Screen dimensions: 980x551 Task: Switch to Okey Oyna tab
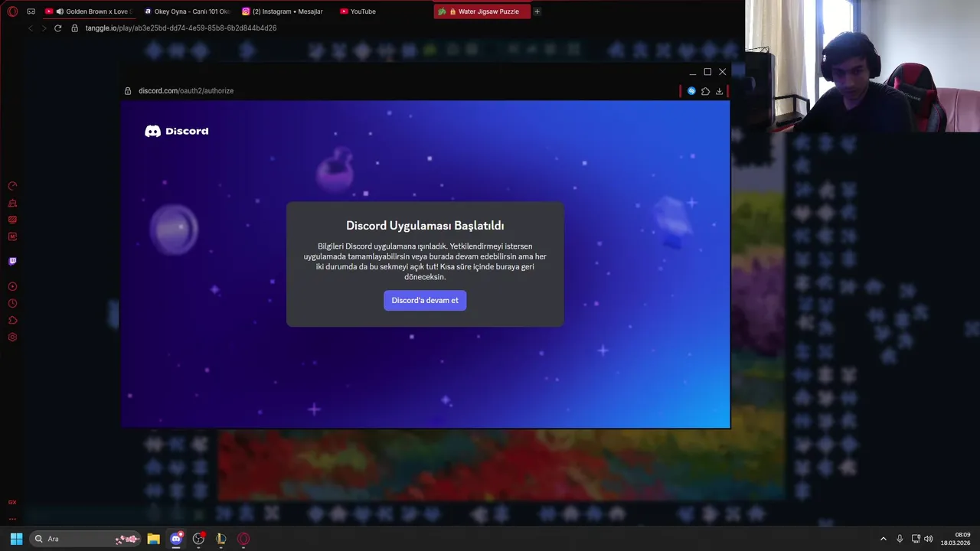[187, 11]
